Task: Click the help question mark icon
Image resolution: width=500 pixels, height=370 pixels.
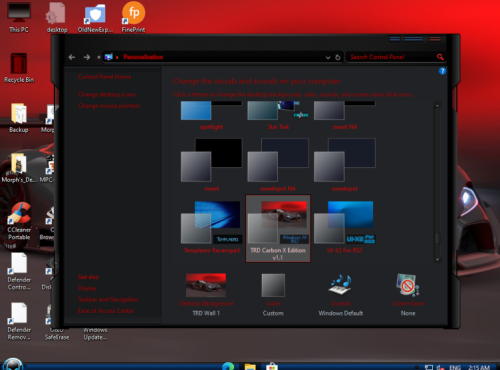Action: (442, 71)
